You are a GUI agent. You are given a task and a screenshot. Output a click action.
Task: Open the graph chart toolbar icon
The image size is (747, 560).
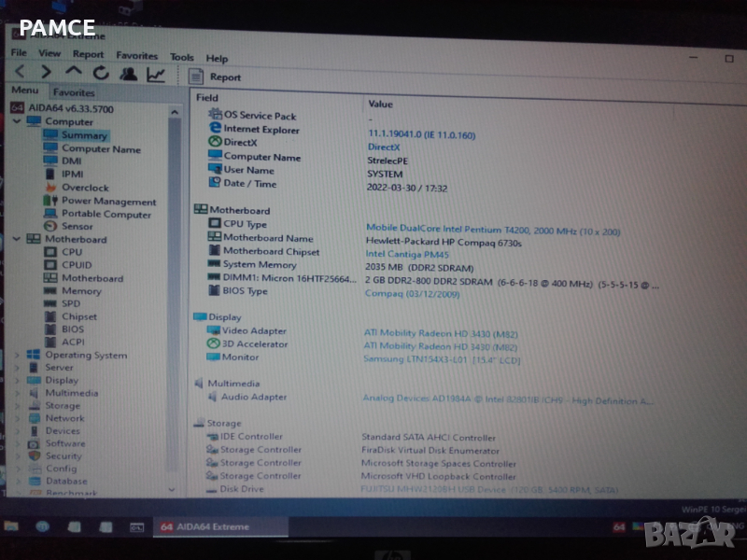[x=156, y=74]
